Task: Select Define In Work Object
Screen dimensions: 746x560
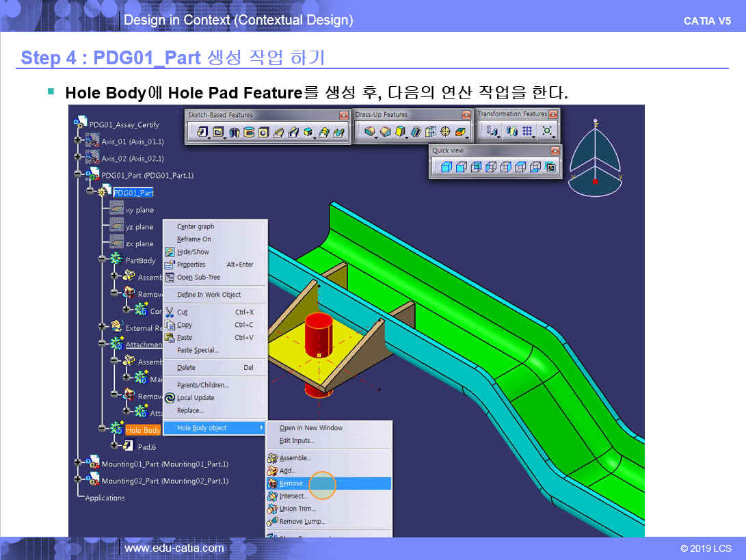Action: pyautogui.click(x=209, y=295)
